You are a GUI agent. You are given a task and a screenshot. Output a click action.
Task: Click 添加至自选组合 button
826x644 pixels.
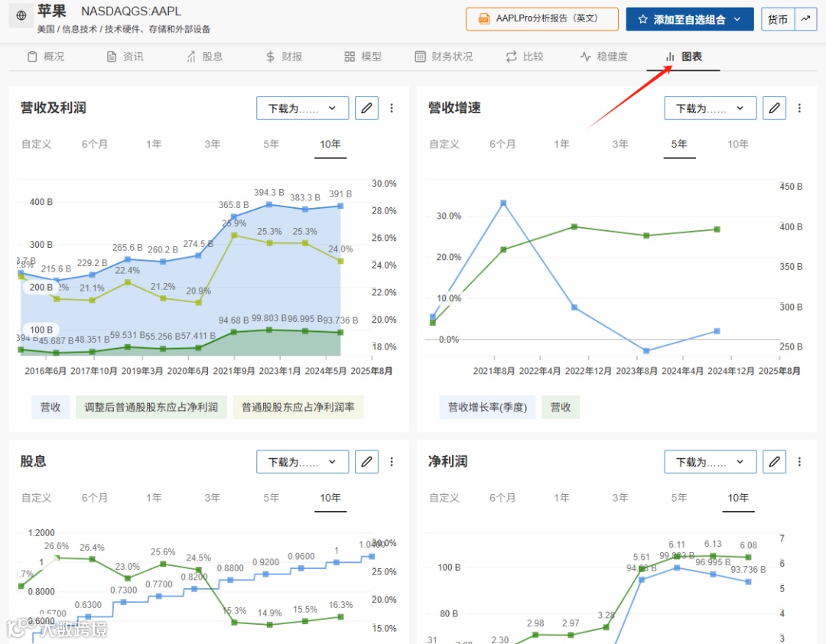[690, 19]
